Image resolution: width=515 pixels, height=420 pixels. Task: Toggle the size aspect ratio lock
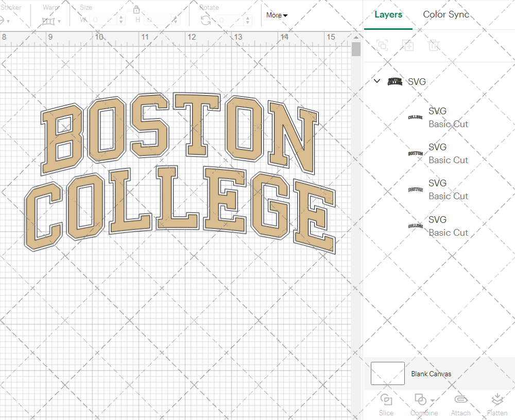pyautogui.click(x=136, y=10)
